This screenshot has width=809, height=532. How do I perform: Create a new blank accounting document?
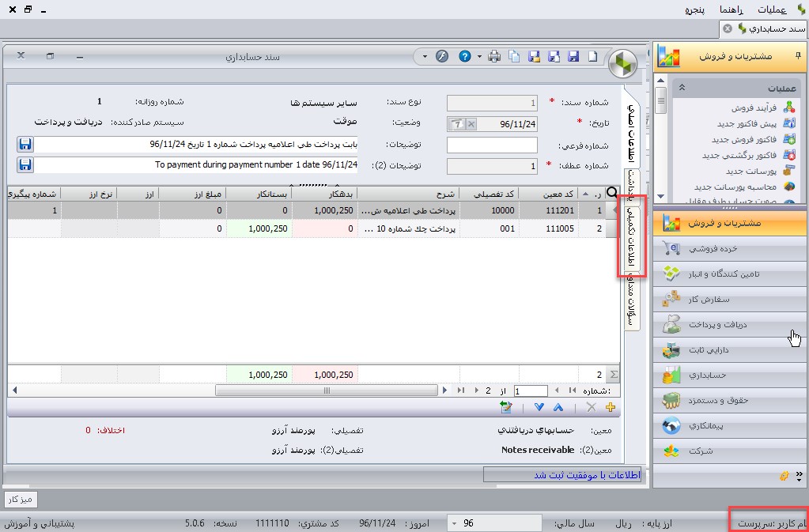click(593, 56)
